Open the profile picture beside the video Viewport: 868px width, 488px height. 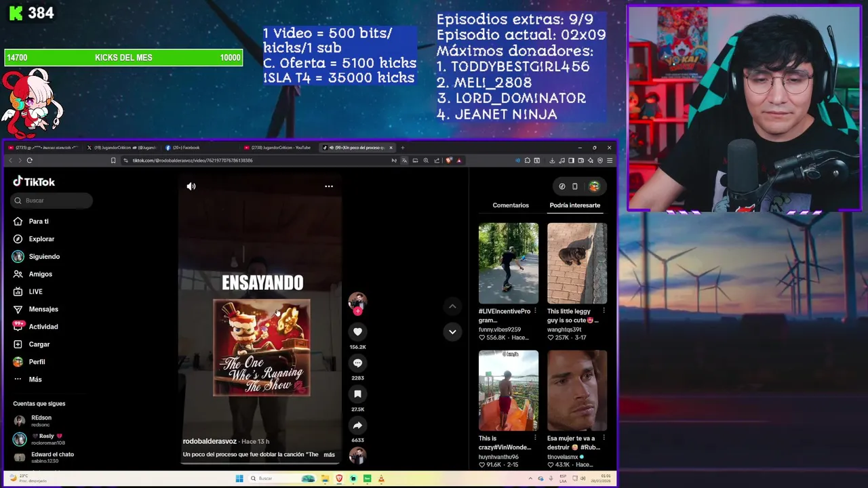(x=357, y=302)
